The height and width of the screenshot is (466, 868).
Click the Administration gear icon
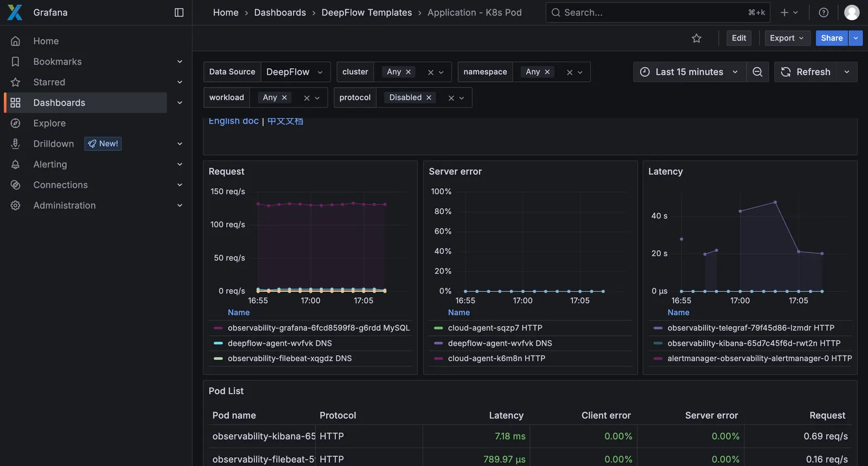[15, 206]
